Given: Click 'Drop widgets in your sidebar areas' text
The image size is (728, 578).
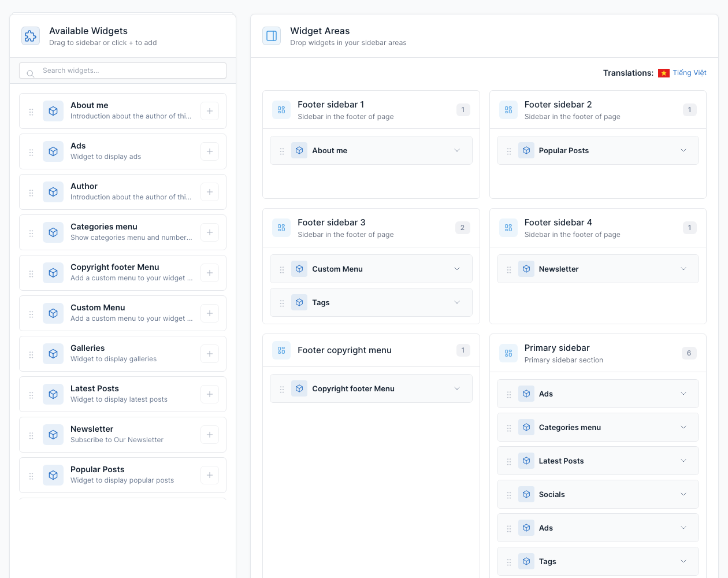Looking at the screenshot, I should pos(348,43).
